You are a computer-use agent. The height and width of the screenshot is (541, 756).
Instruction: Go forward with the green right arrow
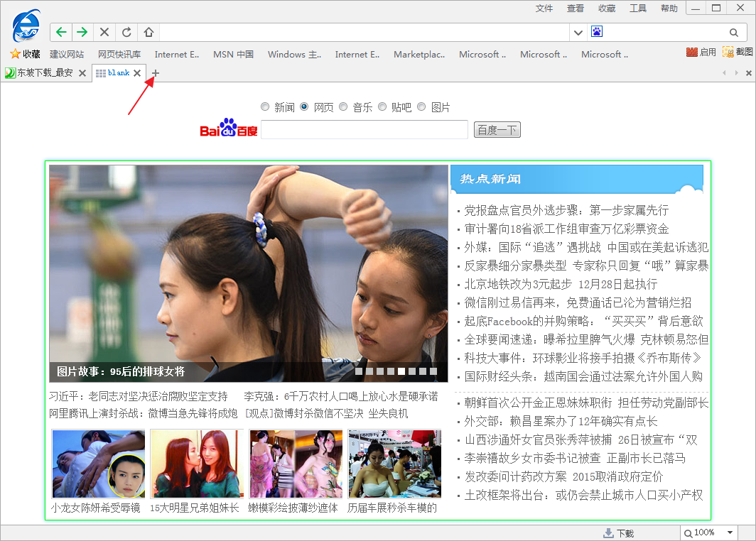point(82,32)
